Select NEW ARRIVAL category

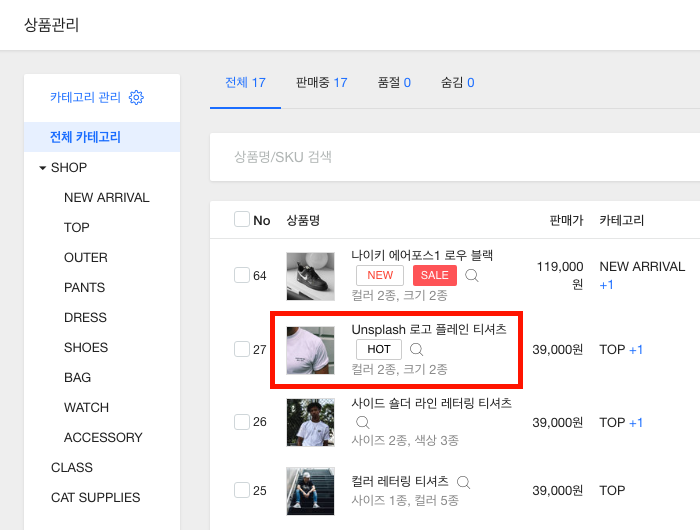tap(107, 197)
